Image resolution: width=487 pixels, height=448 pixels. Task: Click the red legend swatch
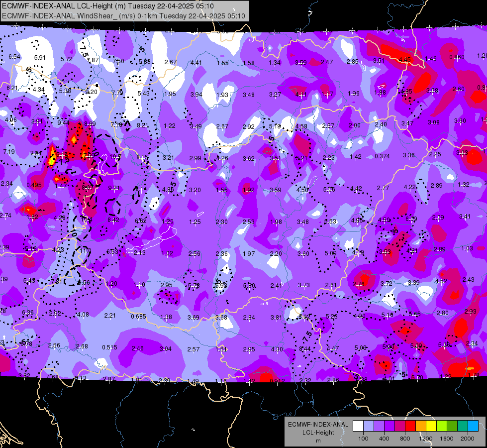pyautogui.click(x=410, y=426)
